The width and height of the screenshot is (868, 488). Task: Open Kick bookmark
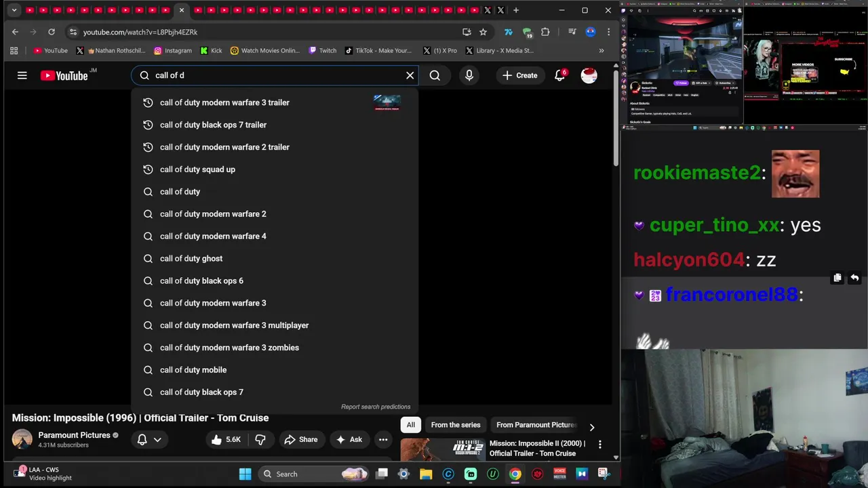212,50
